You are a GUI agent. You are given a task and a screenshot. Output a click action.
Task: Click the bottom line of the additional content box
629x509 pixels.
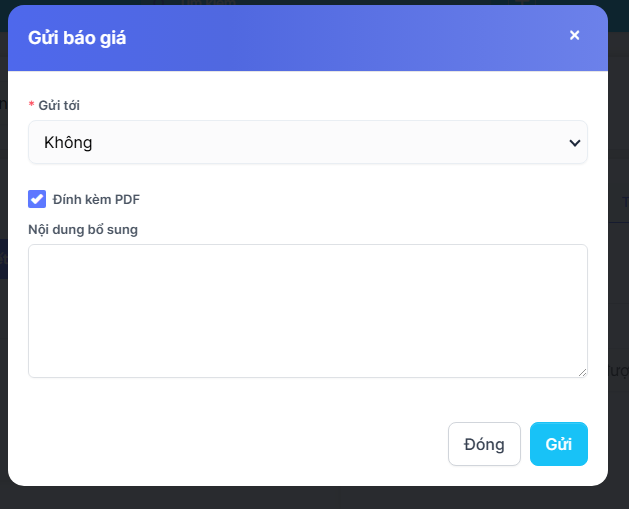pos(300,377)
